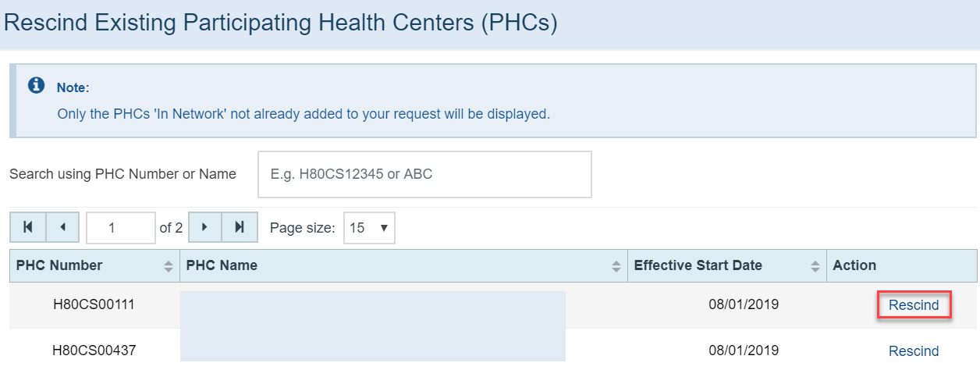The height and width of the screenshot is (370, 980).
Task: Click sort arrows in Effective Start Date column
Action: click(x=816, y=266)
